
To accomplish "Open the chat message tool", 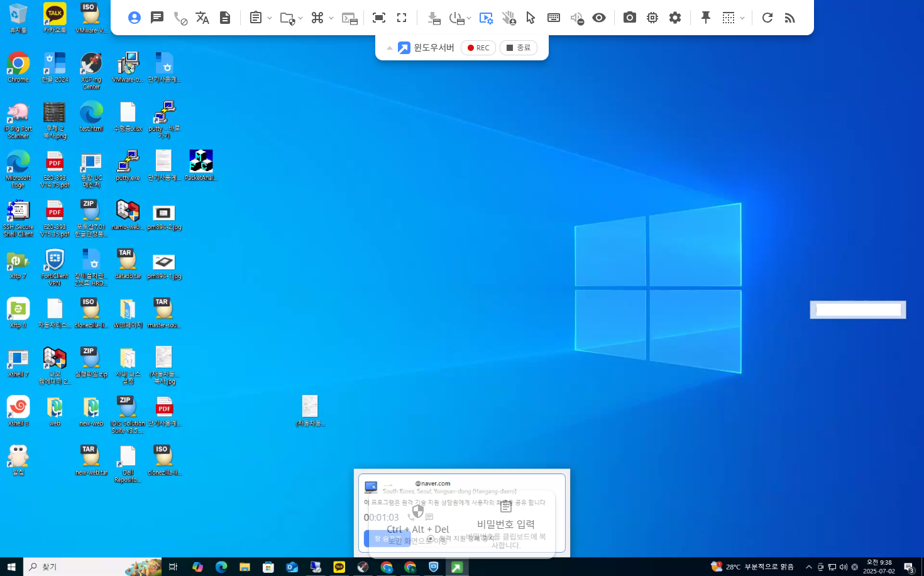I will [157, 18].
